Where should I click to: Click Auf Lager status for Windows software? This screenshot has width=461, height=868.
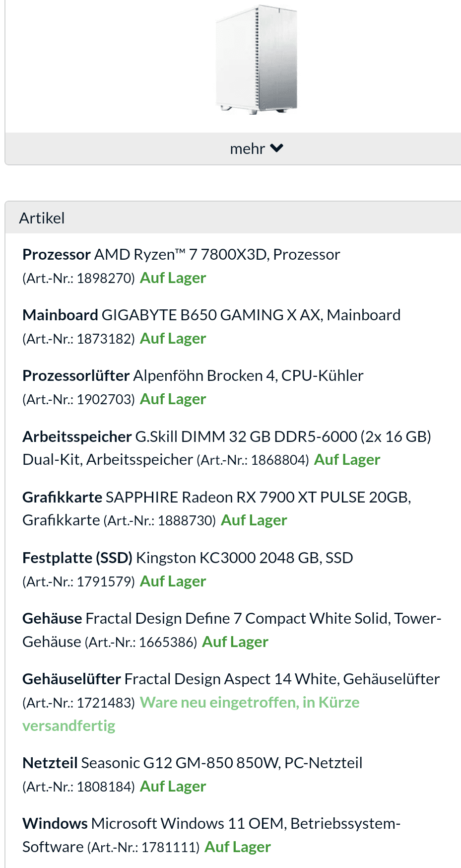coord(237,847)
